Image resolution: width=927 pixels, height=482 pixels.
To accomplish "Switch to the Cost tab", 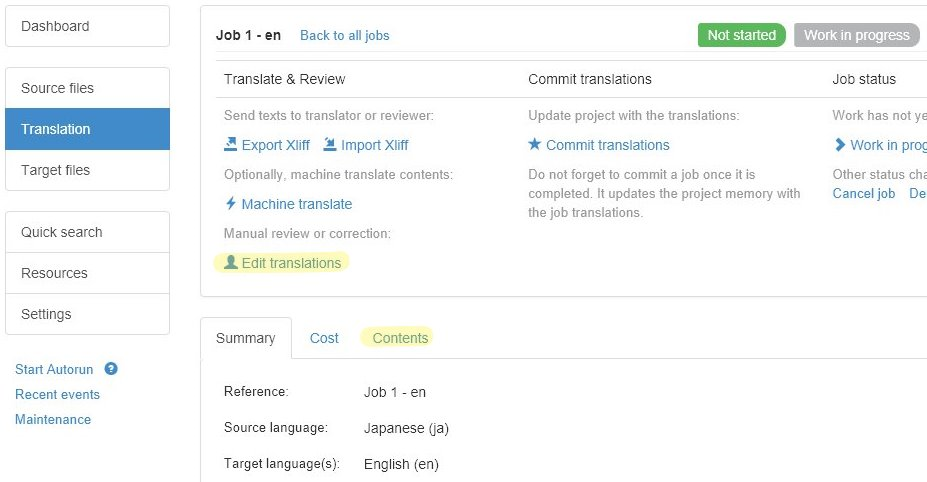I will point(324,338).
